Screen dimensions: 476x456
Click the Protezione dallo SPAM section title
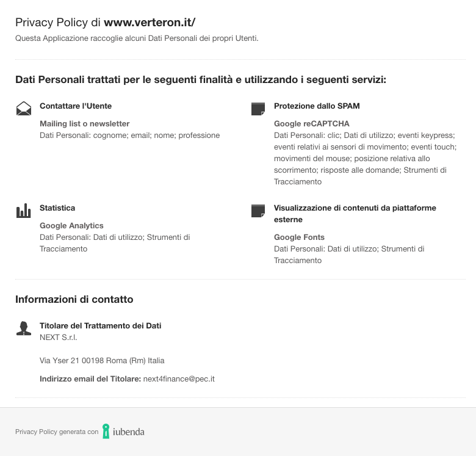click(317, 106)
